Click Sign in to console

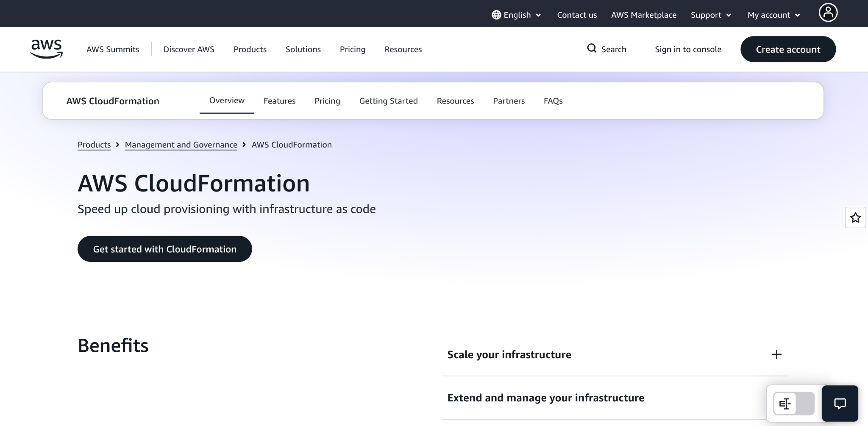[688, 49]
